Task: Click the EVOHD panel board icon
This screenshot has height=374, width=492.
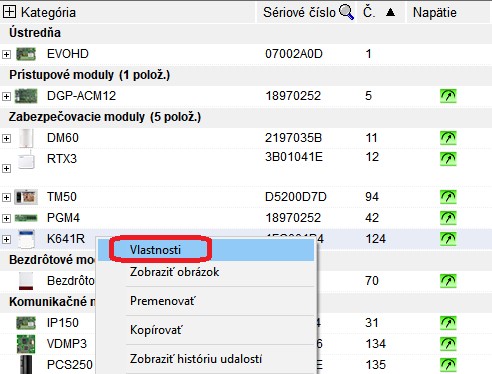Action: [x=26, y=54]
